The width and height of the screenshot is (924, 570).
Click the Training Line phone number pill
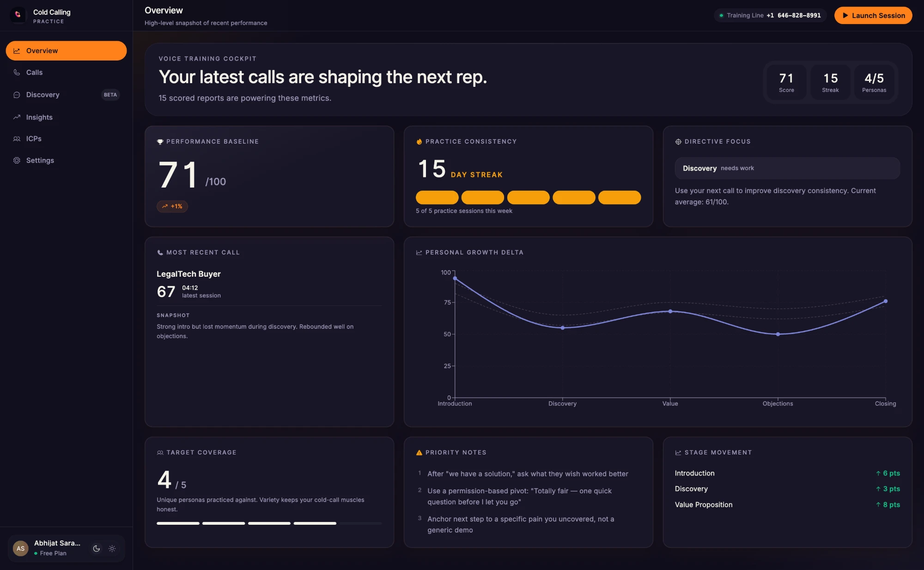pos(770,15)
